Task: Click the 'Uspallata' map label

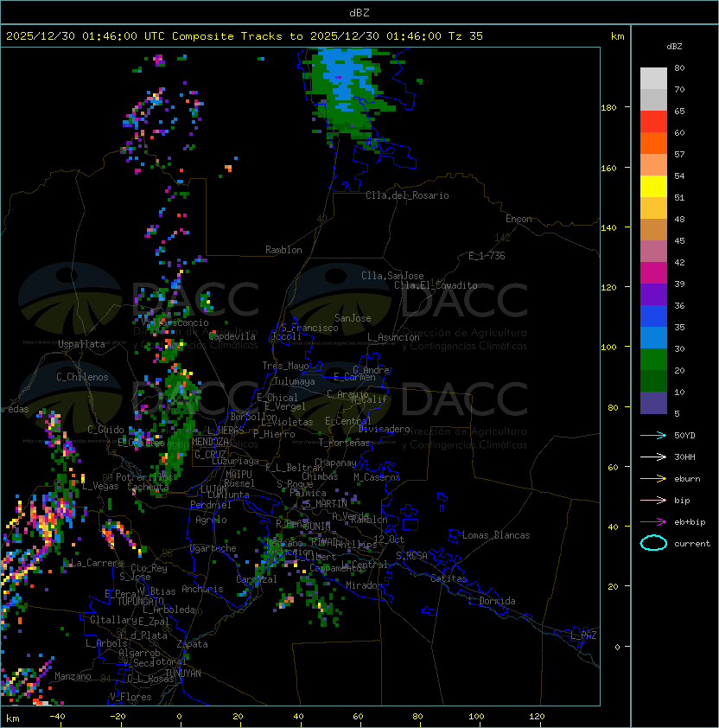Action: click(81, 344)
